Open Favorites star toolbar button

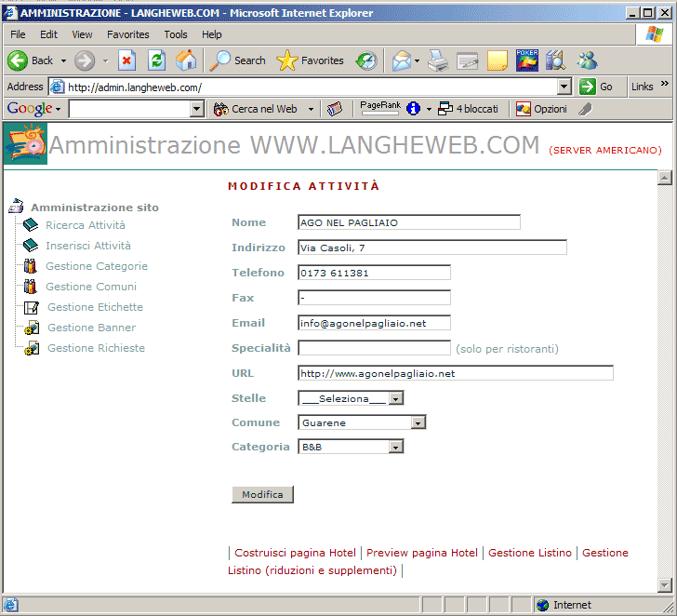pos(310,60)
